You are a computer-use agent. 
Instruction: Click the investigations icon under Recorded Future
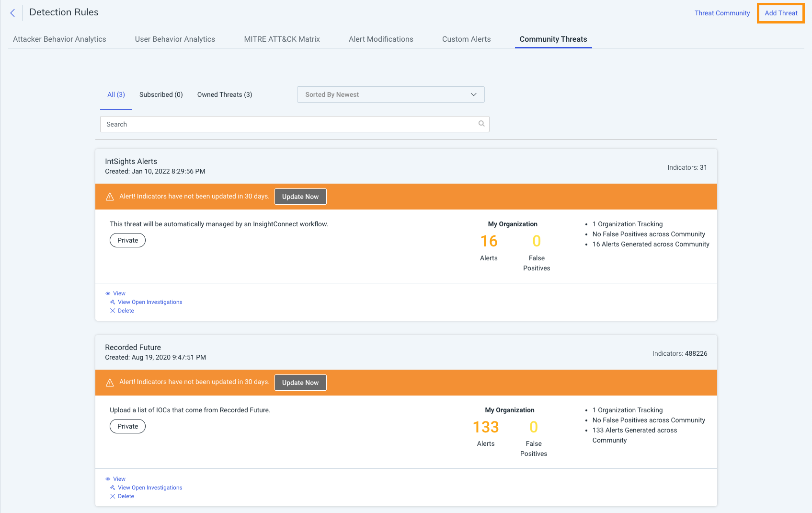coord(113,488)
